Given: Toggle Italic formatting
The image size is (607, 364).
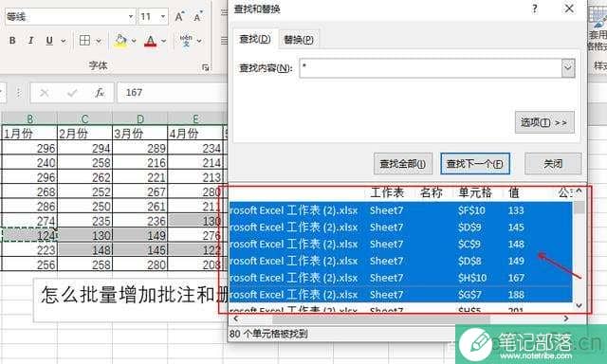Looking at the screenshot, I should (30, 40).
